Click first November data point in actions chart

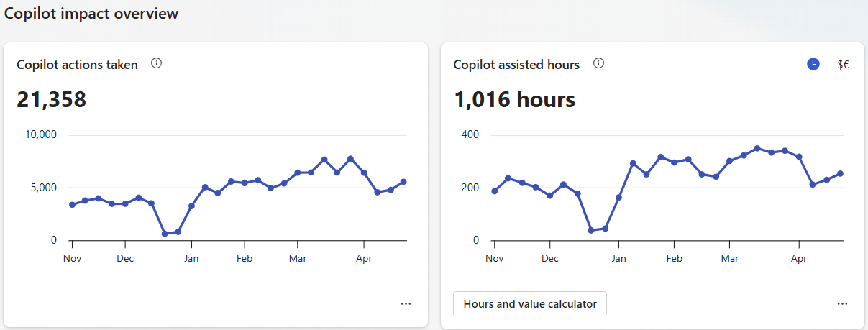[x=72, y=205]
